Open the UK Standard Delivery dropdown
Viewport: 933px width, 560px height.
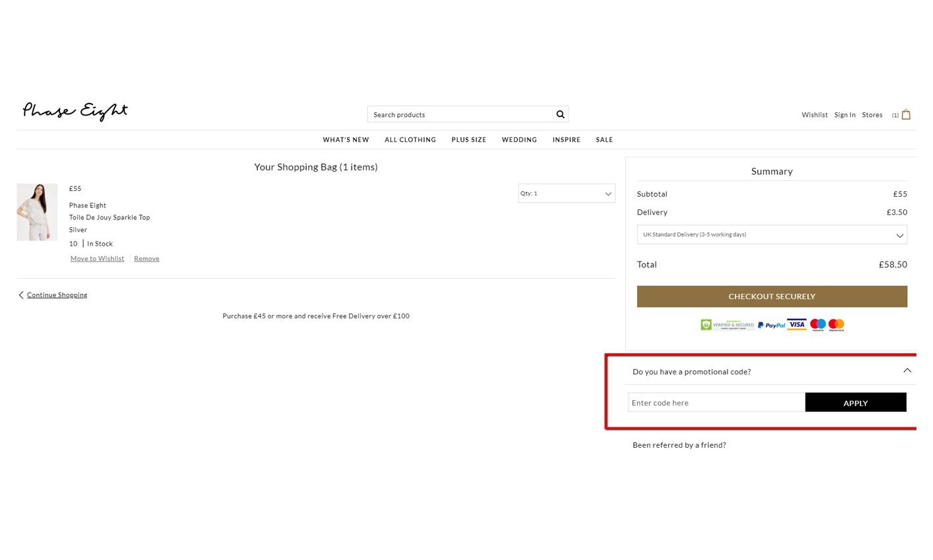pyautogui.click(x=771, y=234)
